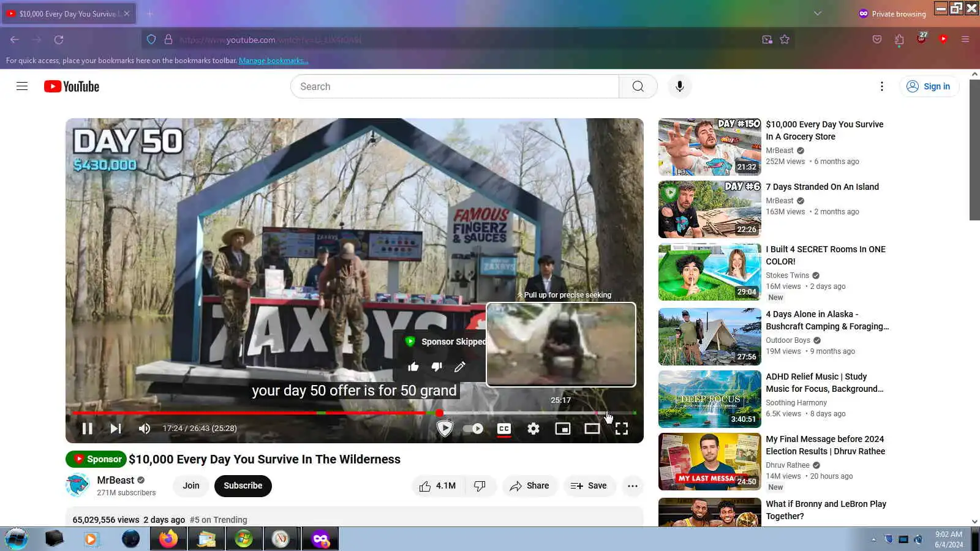View site security lock information
Viewport: 980px width, 551px height.
pos(168,40)
